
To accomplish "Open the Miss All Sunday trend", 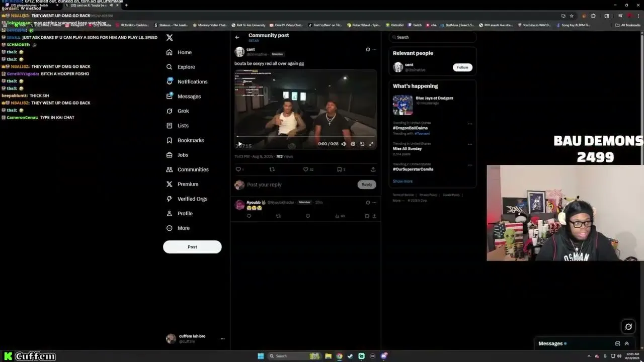I will point(407,149).
